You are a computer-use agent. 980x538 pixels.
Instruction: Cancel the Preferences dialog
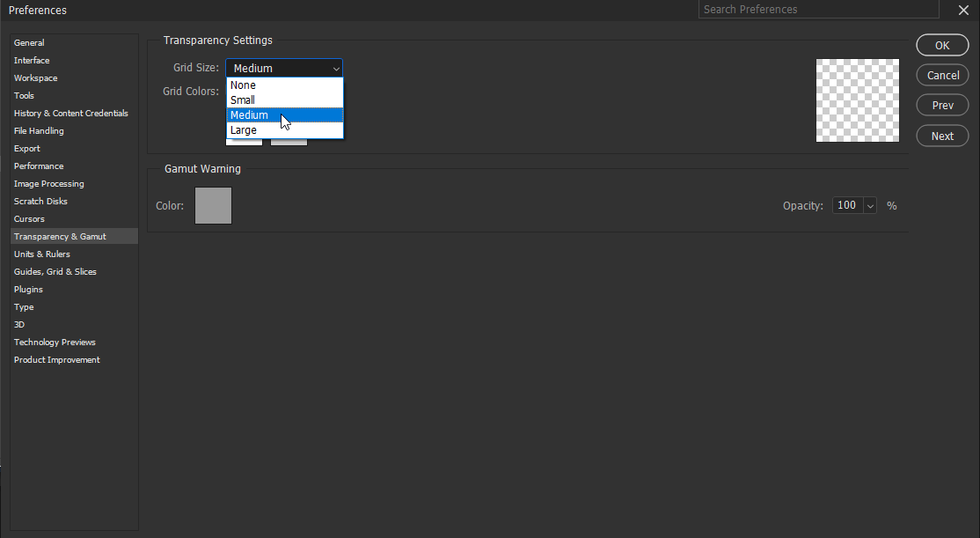(x=942, y=75)
